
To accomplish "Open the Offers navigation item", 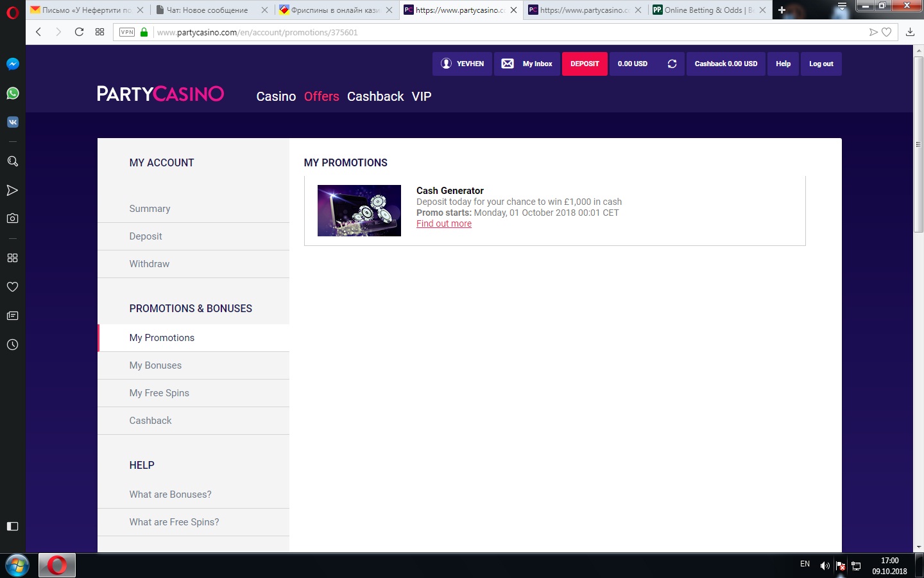I will point(321,96).
